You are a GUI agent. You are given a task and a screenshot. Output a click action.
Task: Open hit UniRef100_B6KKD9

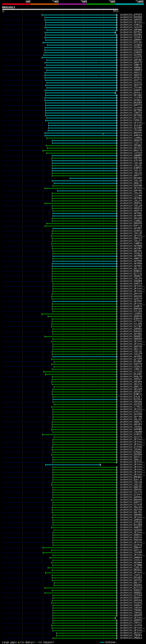click(131, 223)
